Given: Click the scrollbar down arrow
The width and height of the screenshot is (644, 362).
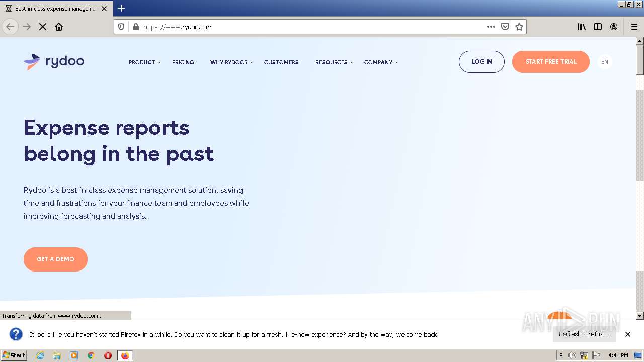Looking at the screenshot, I should coord(640,316).
